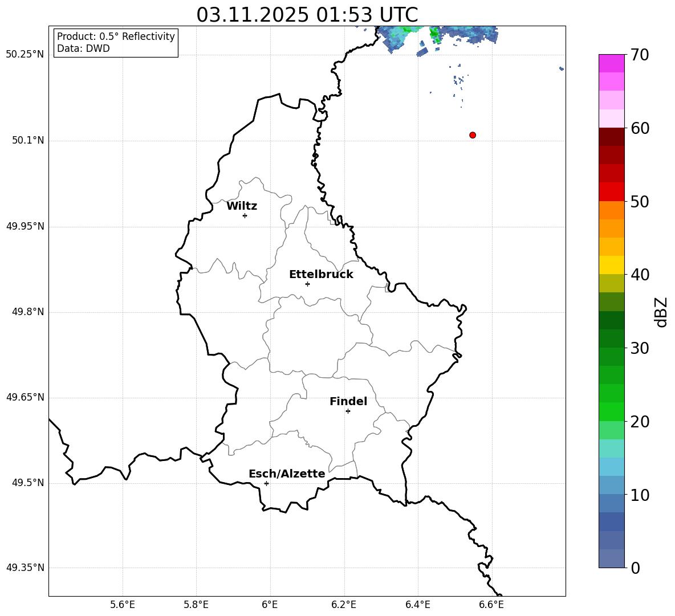
Task: Click the Findel station cross marker
Action: 348,411
